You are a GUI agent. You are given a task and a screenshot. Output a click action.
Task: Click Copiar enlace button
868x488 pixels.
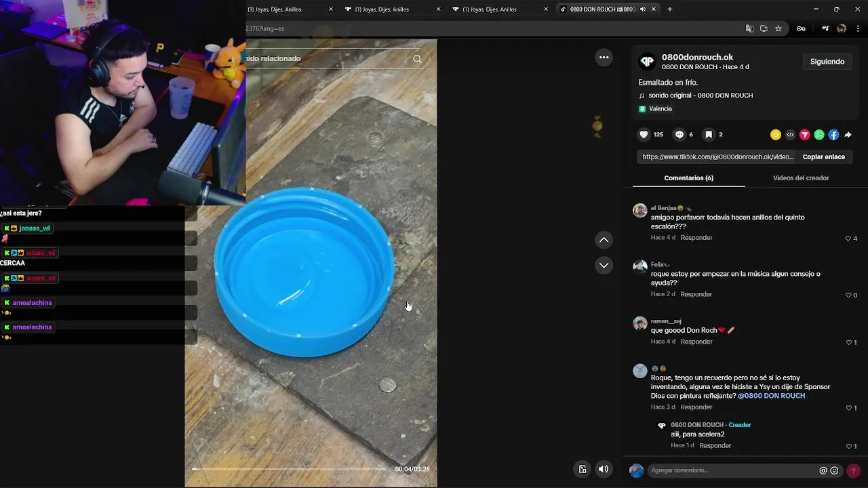[824, 157]
